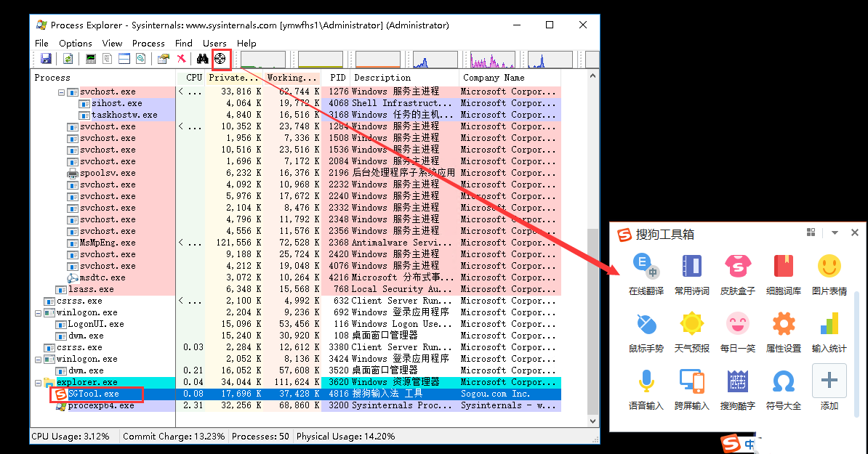Click the 添加 plus button
The image size is (868, 454).
click(x=829, y=381)
